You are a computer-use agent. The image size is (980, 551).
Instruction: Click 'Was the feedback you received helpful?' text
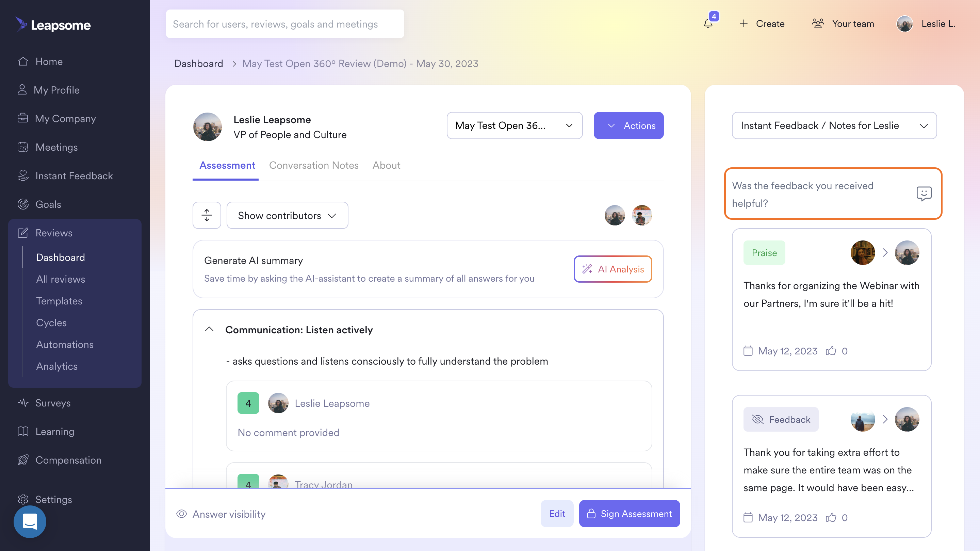coord(802,194)
